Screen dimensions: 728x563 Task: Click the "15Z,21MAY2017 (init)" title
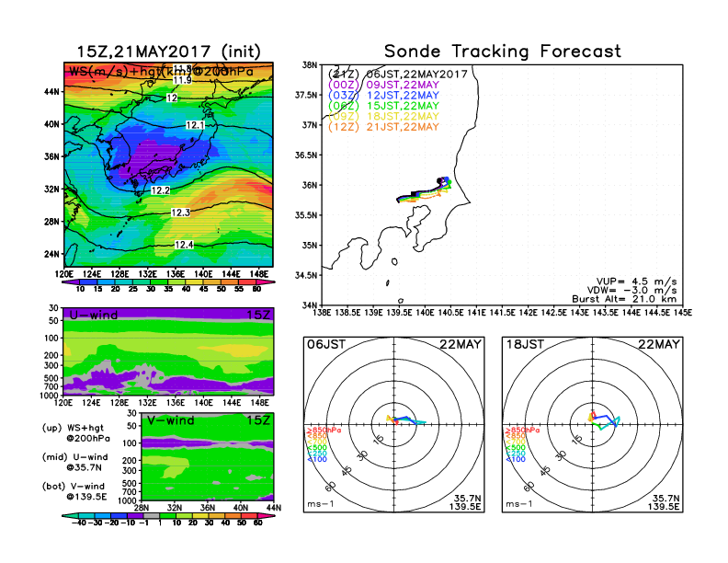(x=168, y=52)
